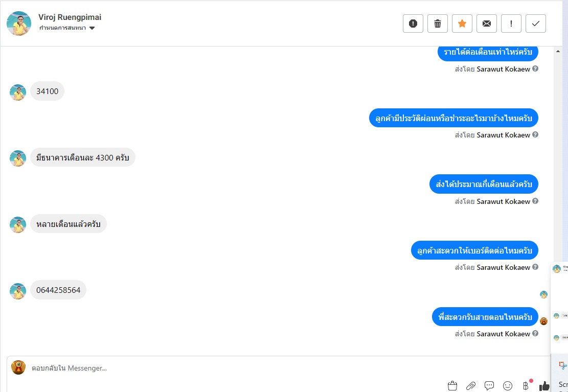
Task: Delete conversation with trash icon
Action: [438, 24]
